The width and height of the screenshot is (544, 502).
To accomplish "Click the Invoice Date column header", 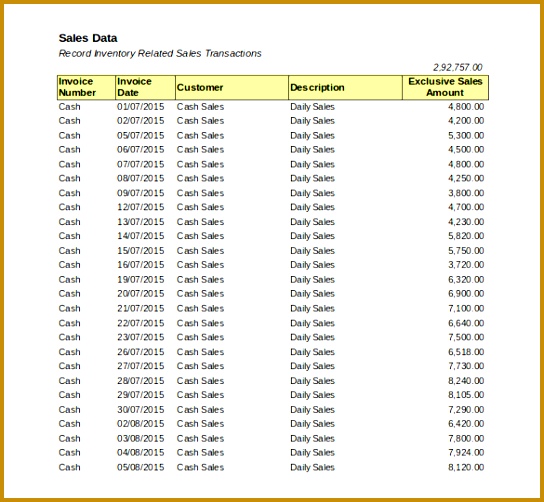I will (x=145, y=87).
